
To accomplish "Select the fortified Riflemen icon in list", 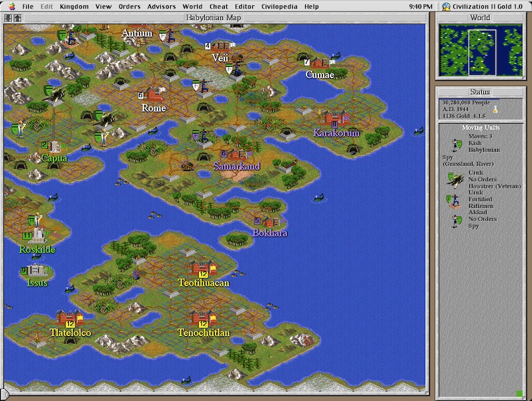I will pyautogui.click(x=454, y=201).
